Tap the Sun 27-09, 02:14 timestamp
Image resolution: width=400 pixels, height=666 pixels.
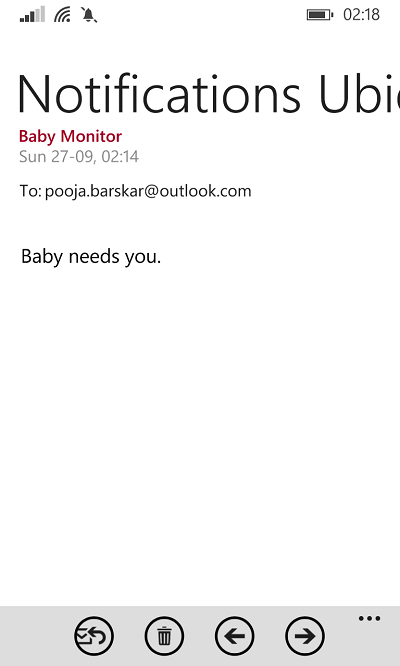click(x=79, y=157)
